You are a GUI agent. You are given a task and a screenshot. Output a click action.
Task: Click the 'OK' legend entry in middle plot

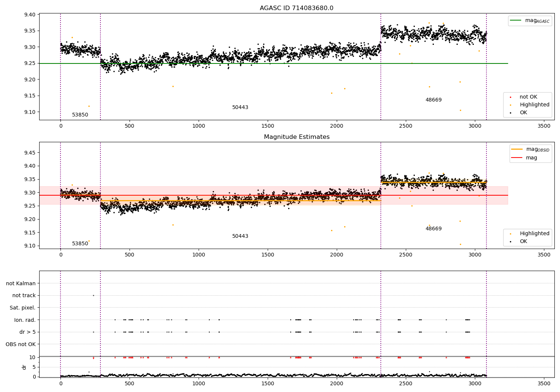point(519,242)
